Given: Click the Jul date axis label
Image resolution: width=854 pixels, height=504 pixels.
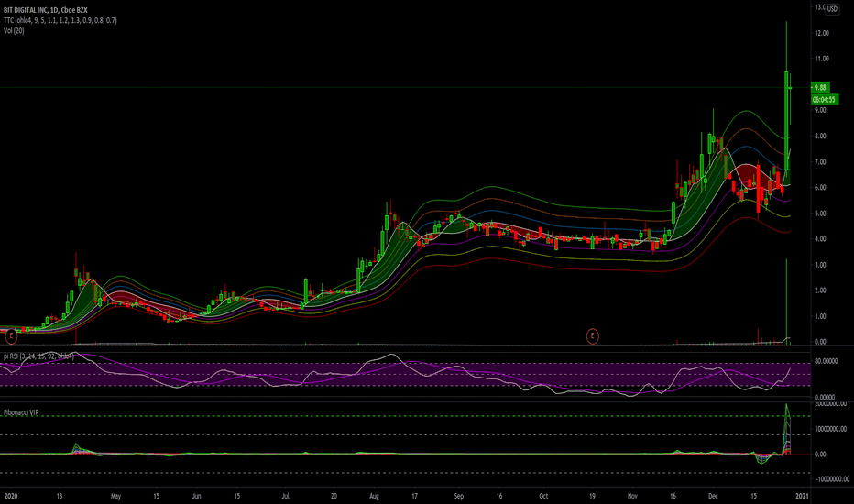Looking at the screenshot, I should [x=285, y=497].
